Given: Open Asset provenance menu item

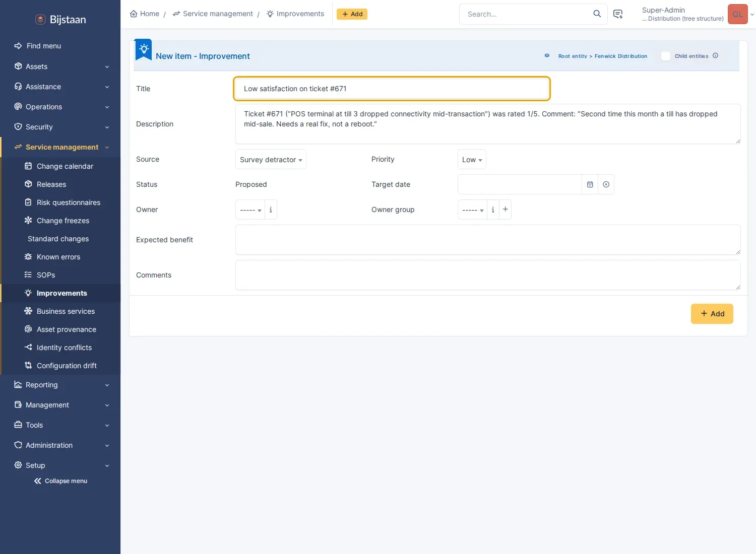Looking at the screenshot, I should [x=60, y=329].
